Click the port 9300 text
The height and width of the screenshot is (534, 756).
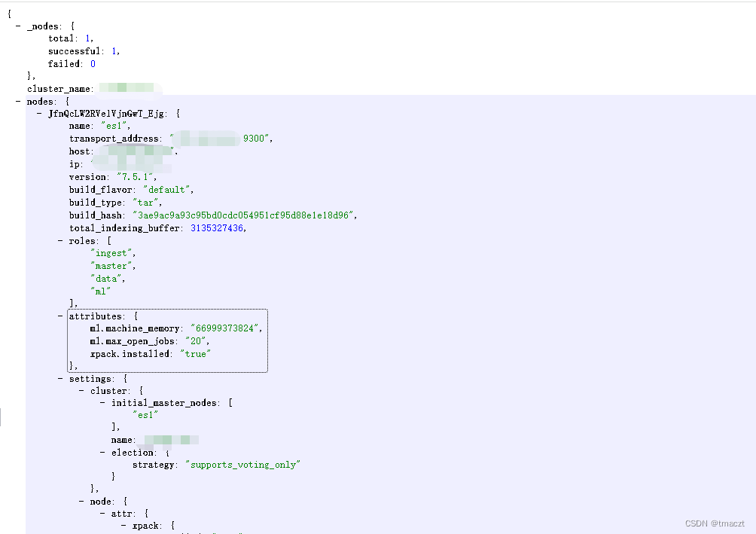tap(254, 139)
